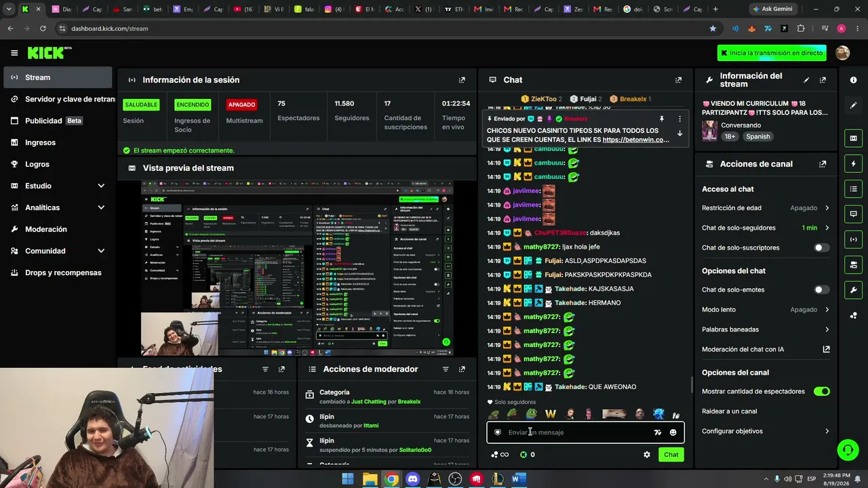Click the wrench icon in the right rail

[x=853, y=290]
